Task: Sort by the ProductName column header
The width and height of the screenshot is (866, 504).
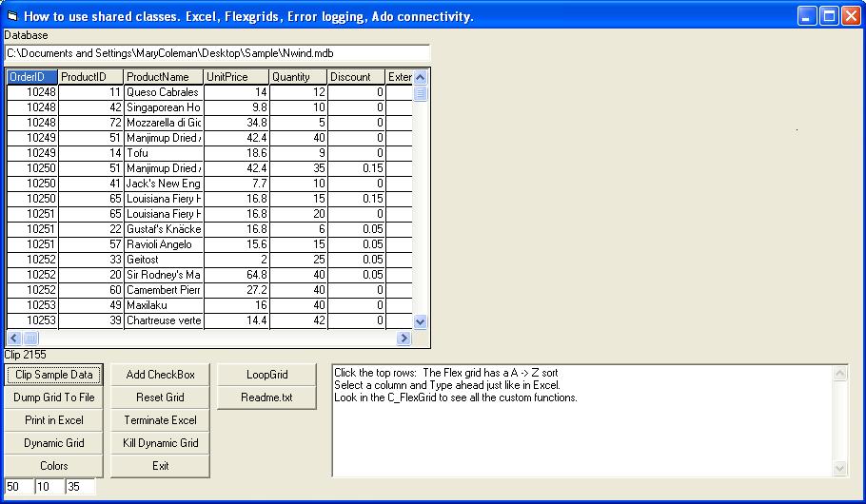Action: point(163,77)
